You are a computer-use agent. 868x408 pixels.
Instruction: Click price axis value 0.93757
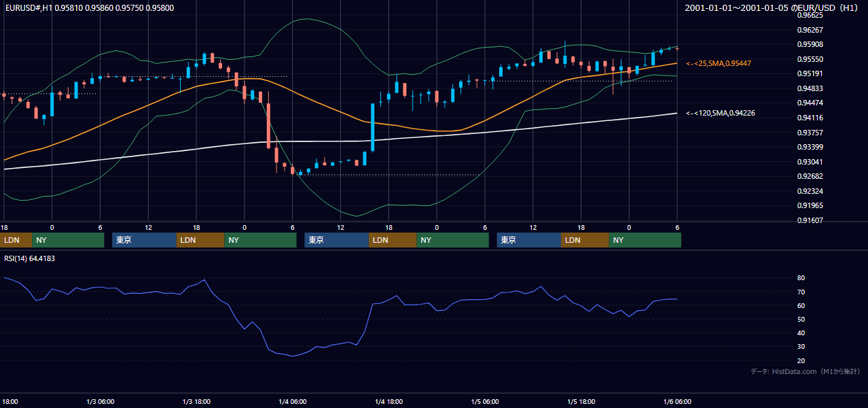tap(810, 133)
